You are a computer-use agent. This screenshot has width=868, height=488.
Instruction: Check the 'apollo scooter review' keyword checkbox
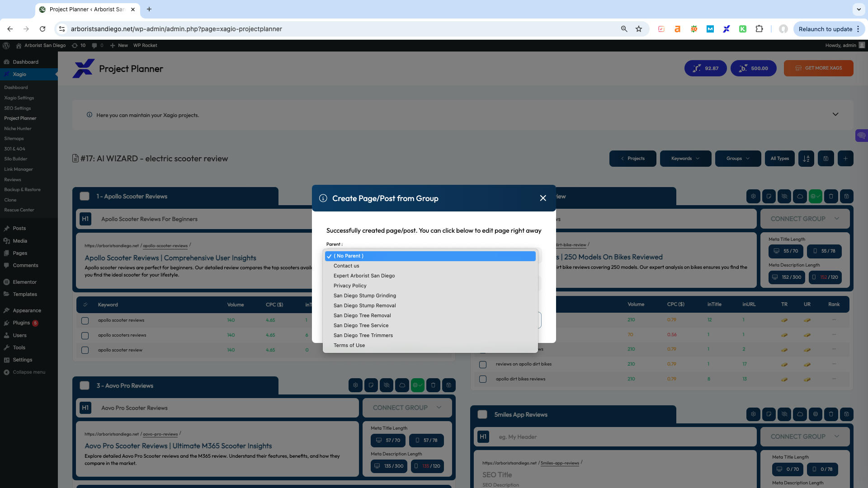85,350
